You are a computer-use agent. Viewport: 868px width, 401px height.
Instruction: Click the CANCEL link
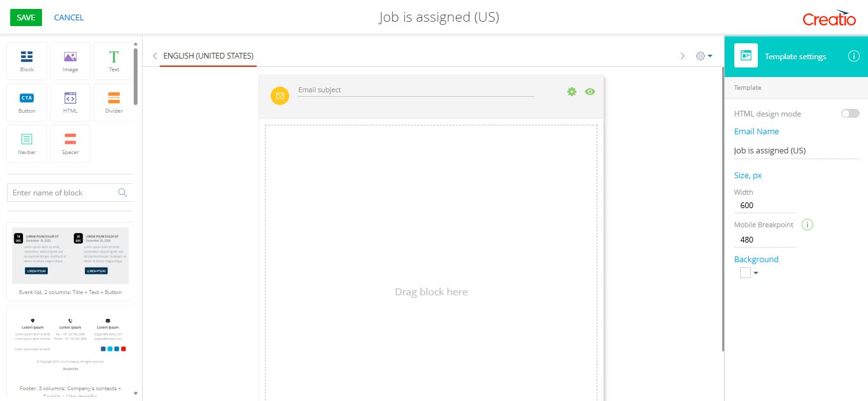69,18
